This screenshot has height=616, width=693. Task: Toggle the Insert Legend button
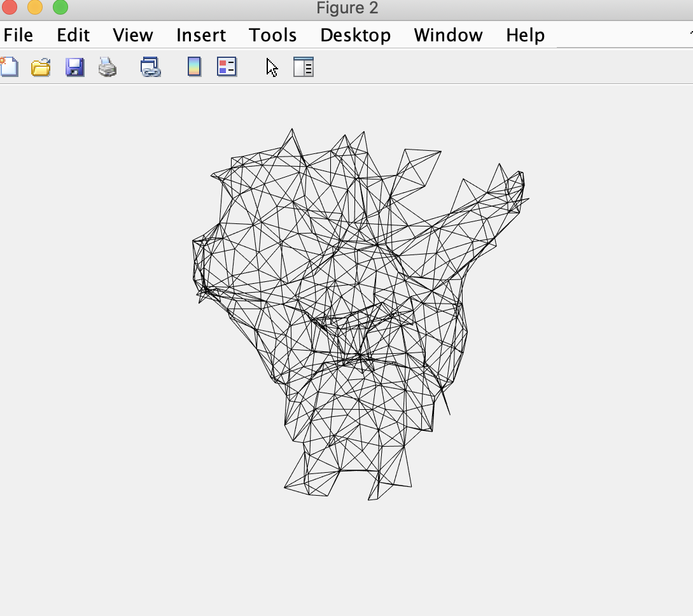[227, 67]
